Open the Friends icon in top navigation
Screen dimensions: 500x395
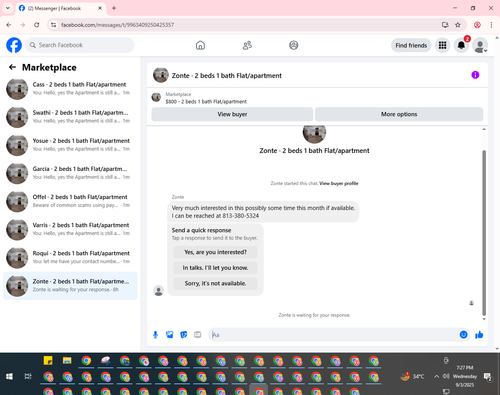point(247,45)
